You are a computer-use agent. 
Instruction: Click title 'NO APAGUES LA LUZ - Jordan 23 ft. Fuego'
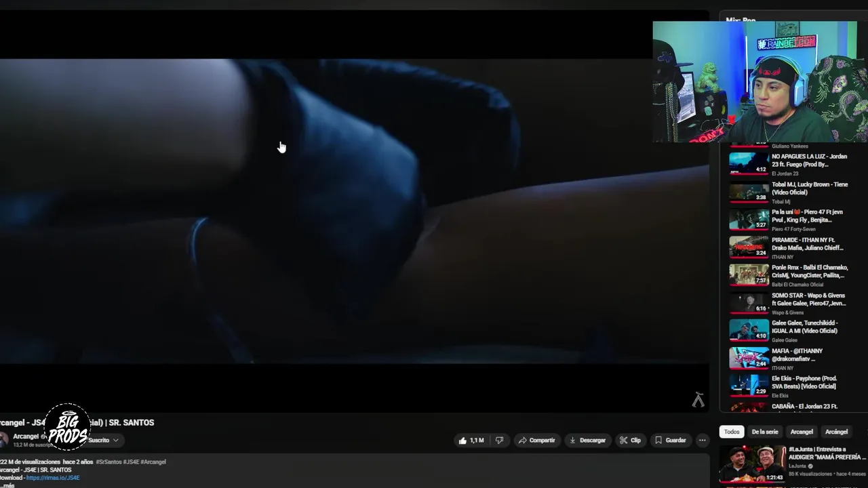click(809, 161)
